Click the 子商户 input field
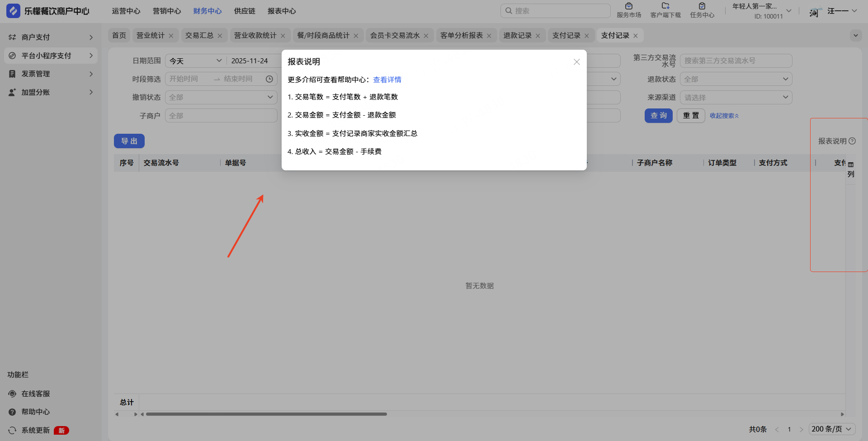 point(221,116)
